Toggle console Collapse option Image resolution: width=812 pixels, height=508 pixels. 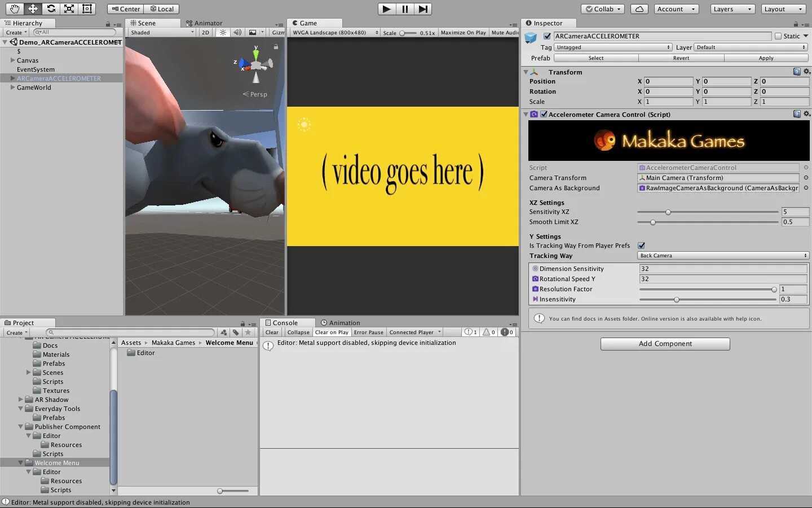298,332
